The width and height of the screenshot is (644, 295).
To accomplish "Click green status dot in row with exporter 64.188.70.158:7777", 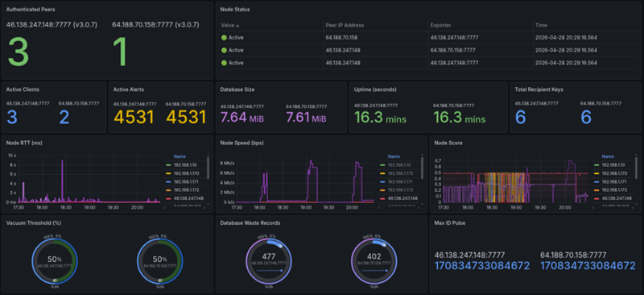I will 224,50.
